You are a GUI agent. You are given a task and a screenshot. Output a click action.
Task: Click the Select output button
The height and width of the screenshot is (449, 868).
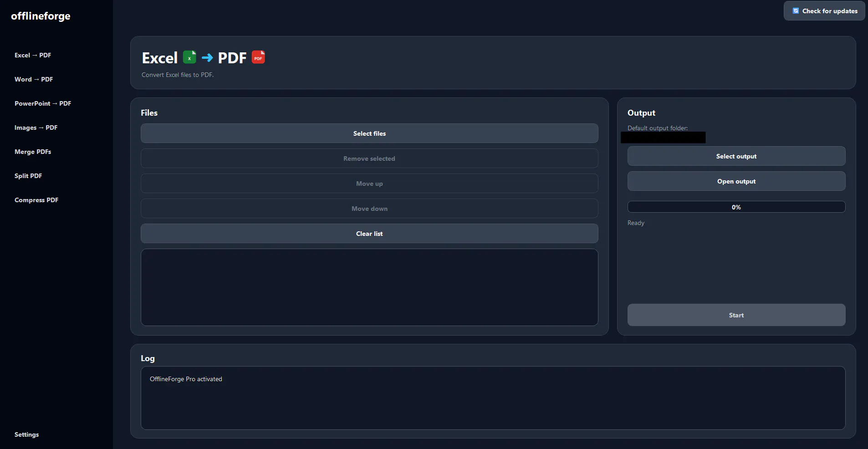(x=736, y=156)
